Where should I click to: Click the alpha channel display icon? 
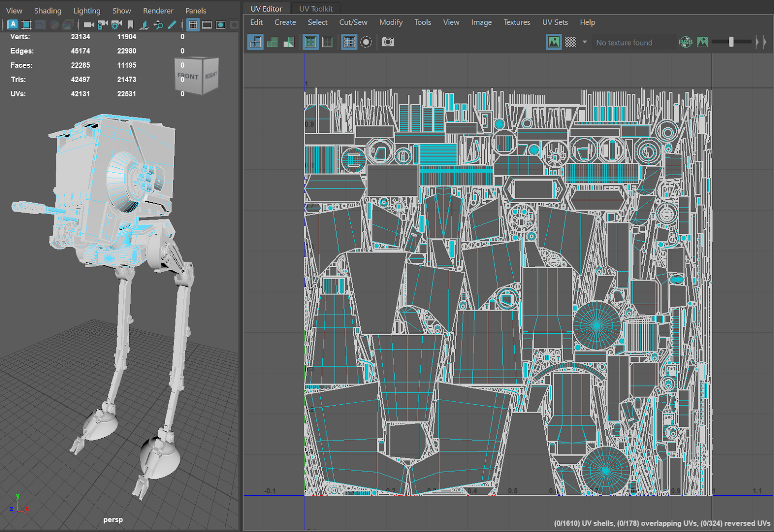click(702, 42)
